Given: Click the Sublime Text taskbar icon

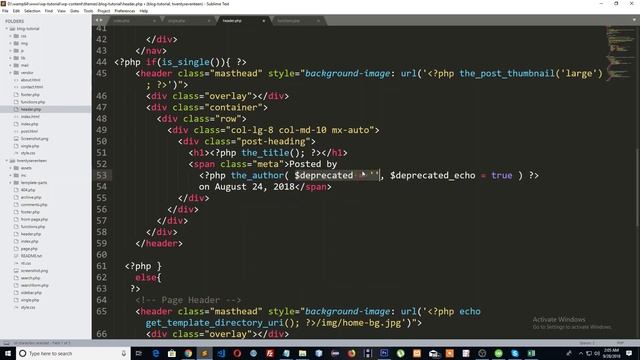Looking at the screenshot, I should point(204,353).
